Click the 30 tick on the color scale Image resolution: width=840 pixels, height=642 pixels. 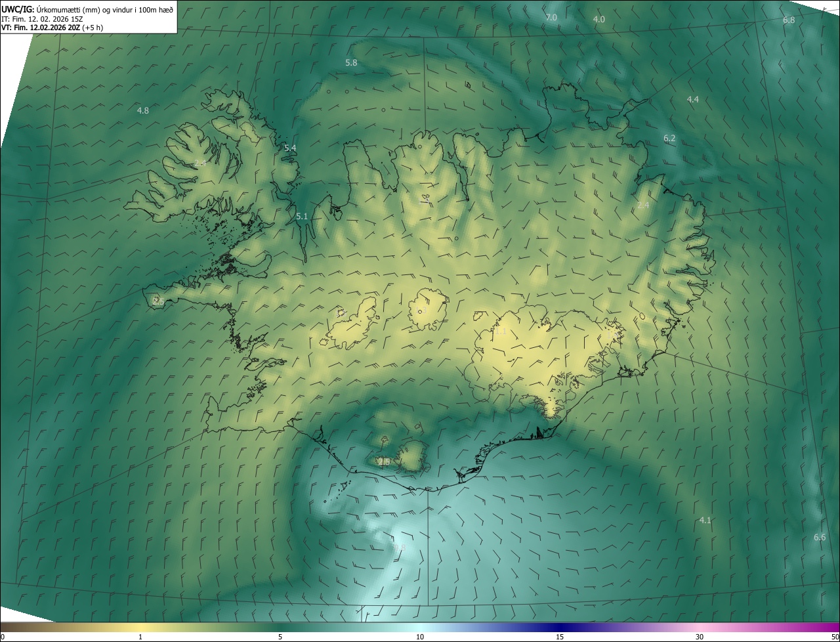pos(700,637)
